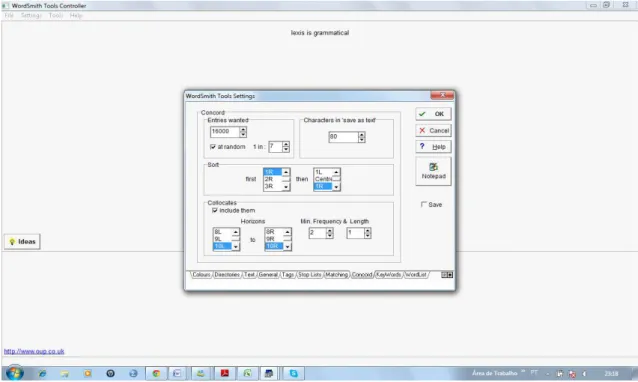Toggle the 'include them' collocates checkbox
Screen dimensions: 638x382
pos(214,210)
